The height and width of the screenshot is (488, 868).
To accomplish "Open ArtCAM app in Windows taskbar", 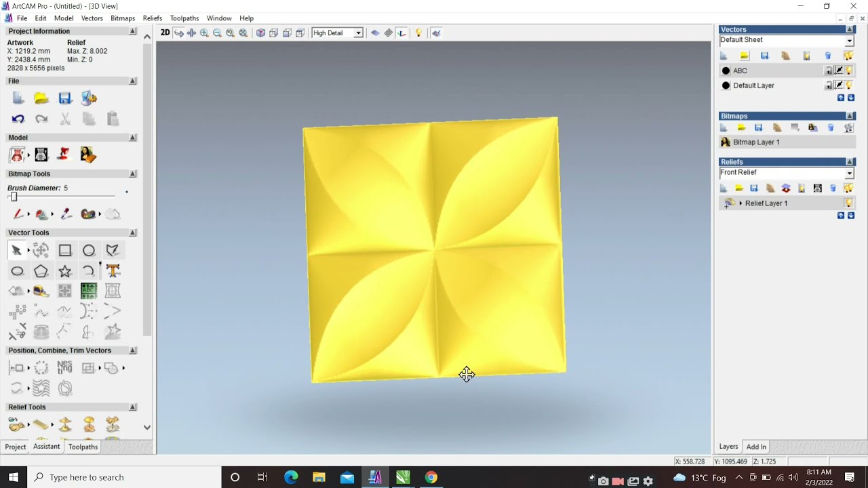I will [x=375, y=477].
